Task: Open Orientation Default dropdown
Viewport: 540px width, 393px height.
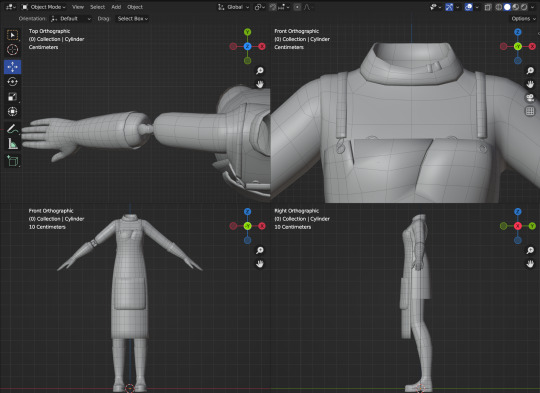Action: click(x=71, y=19)
